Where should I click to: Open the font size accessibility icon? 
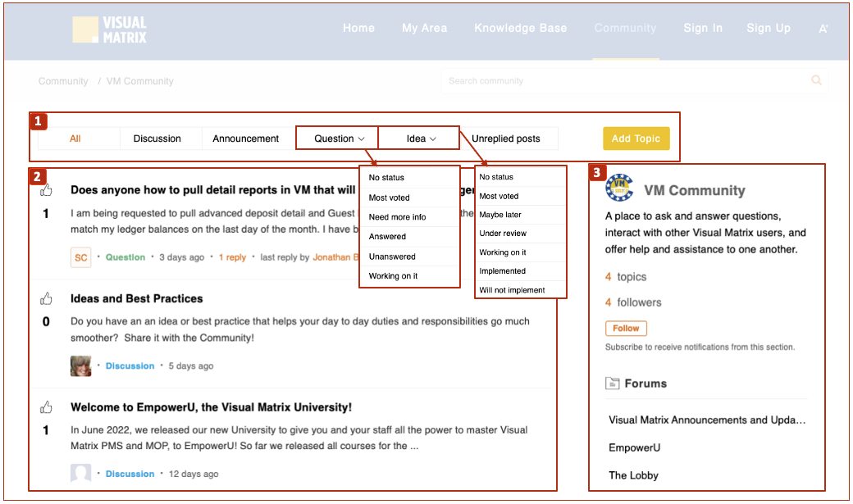(823, 29)
